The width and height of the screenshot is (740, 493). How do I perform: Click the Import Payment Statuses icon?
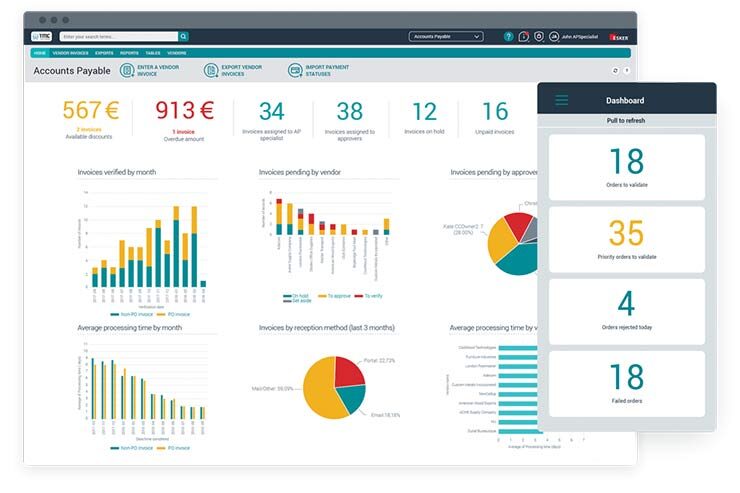tap(295, 70)
